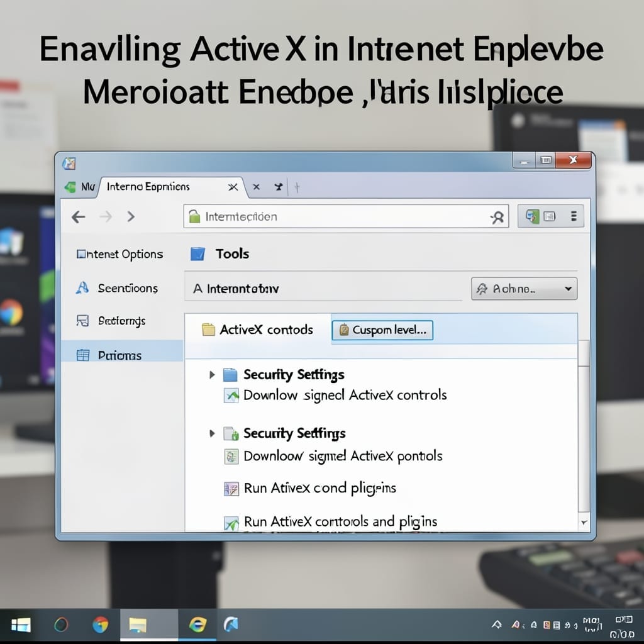Show hidden system tray icons
644x644 pixels.
pos(497,625)
